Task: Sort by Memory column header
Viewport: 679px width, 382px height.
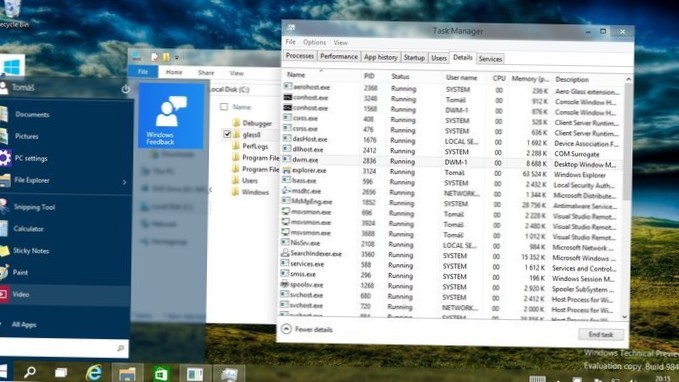Action: point(530,79)
